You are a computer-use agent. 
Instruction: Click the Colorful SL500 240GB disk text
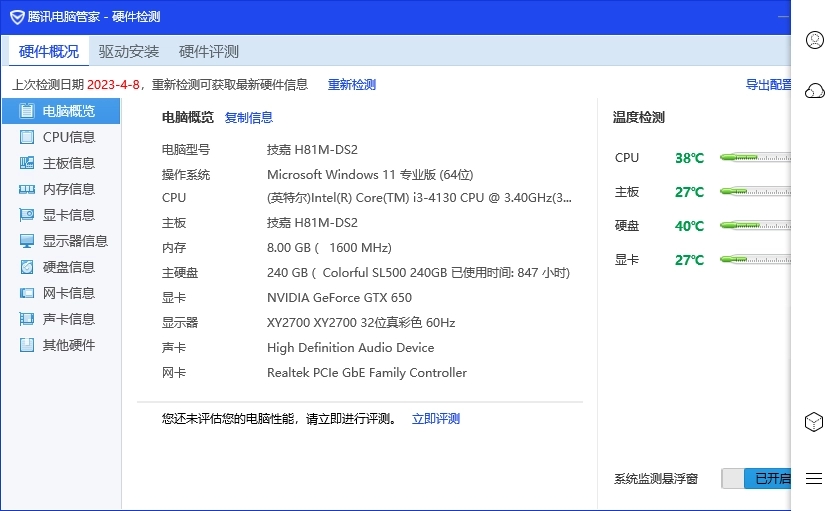(418, 272)
